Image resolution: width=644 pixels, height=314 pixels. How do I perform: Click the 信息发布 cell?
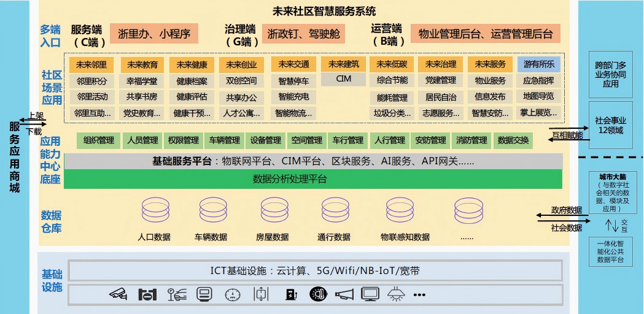pyautogui.click(x=490, y=97)
